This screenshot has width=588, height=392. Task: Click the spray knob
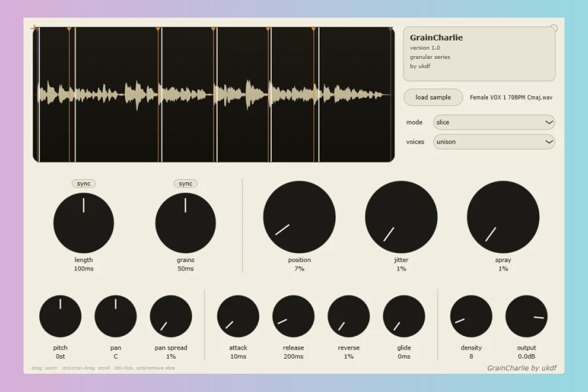tap(503, 217)
